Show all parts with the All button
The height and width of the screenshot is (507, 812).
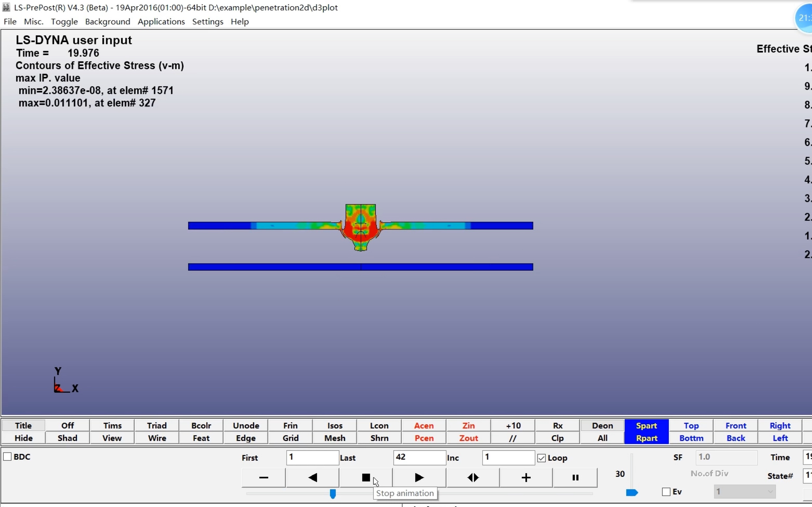pyautogui.click(x=602, y=438)
